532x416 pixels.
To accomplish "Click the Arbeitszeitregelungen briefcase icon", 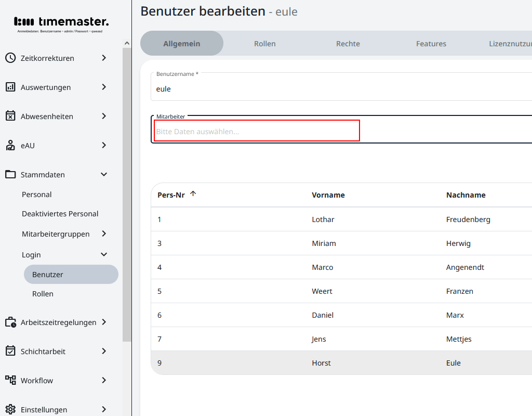I will point(10,322).
